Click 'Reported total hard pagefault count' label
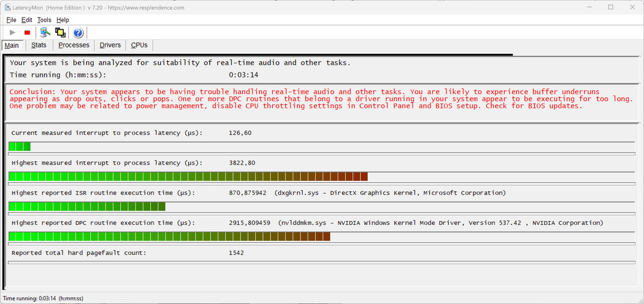 79,253
